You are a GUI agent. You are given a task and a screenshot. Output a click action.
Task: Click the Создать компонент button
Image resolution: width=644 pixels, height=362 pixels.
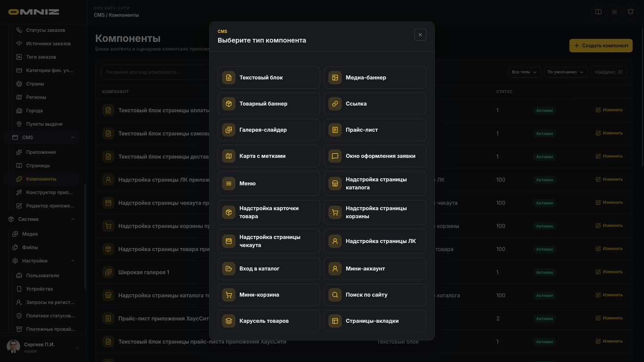pyautogui.click(x=601, y=46)
